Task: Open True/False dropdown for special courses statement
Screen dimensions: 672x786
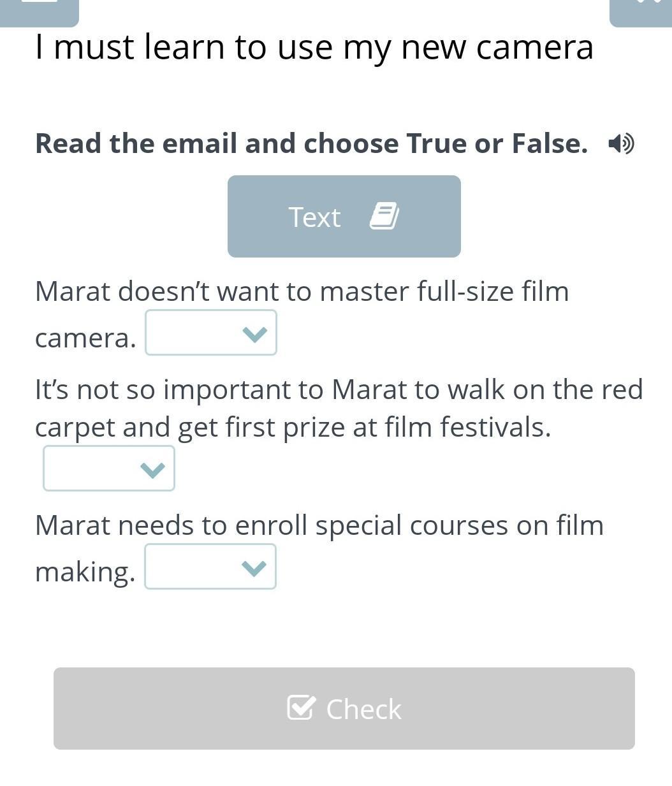Action: pyautogui.click(x=210, y=567)
